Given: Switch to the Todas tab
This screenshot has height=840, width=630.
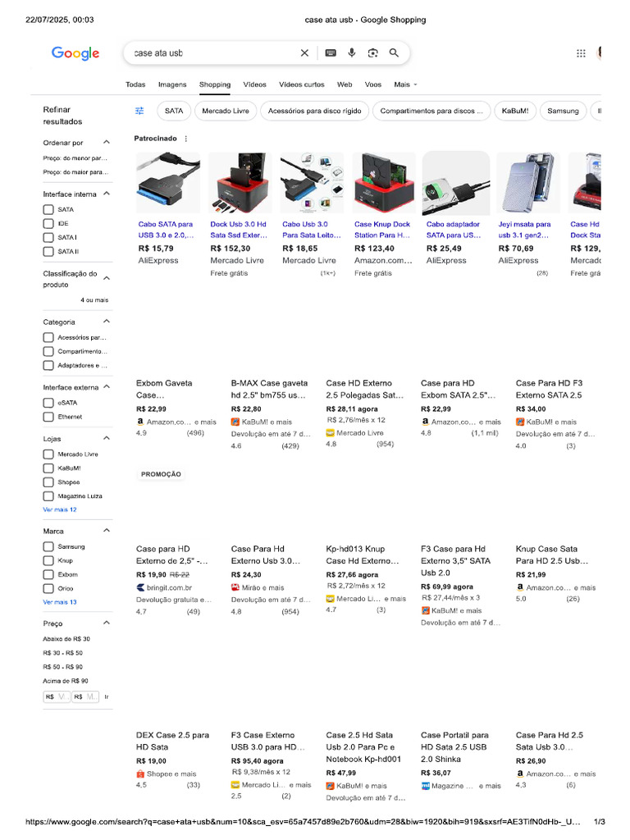Looking at the screenshot, I should (x=135, y=84).
